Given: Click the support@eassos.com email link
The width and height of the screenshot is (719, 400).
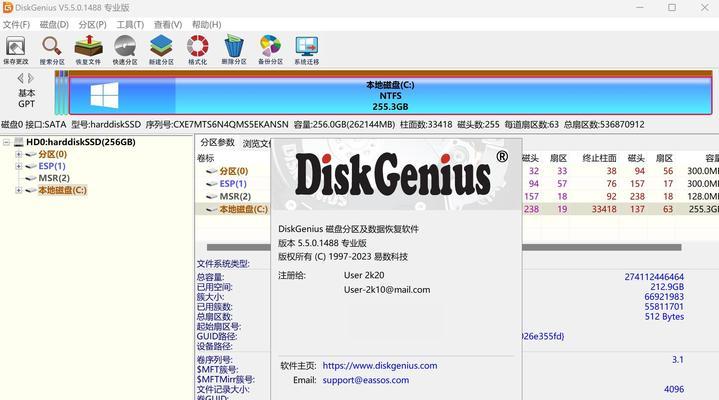Looking at the screenshot, I should point(365,380).
